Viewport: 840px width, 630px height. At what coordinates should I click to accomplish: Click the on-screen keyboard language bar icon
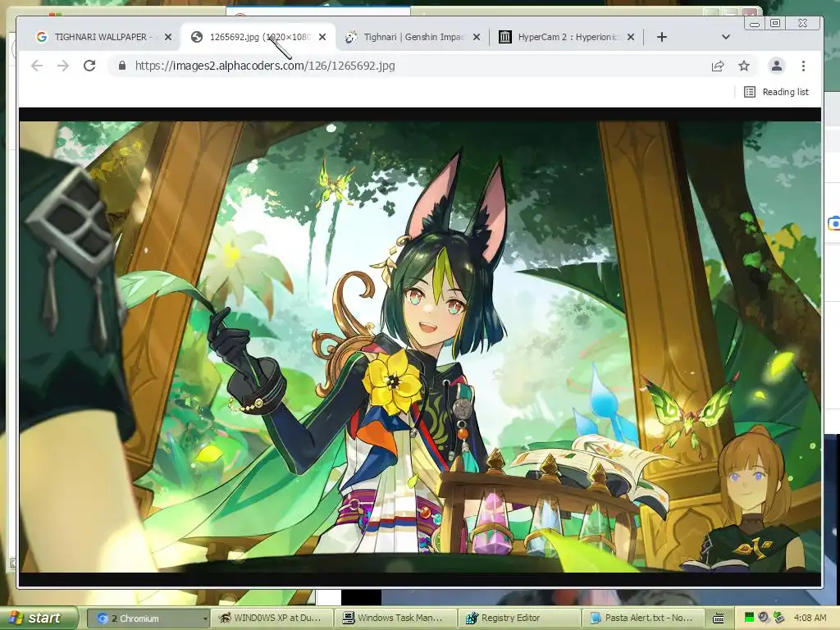(719, 619)
